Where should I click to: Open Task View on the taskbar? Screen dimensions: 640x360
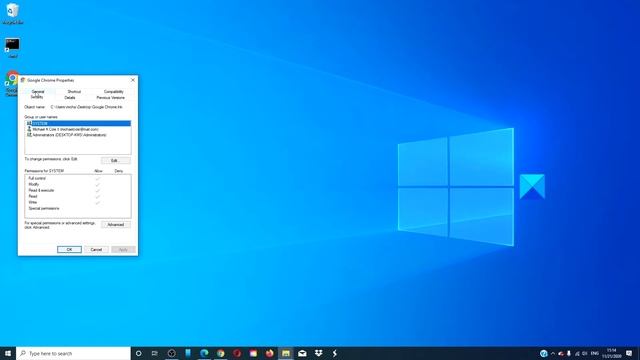coord(155,353)
